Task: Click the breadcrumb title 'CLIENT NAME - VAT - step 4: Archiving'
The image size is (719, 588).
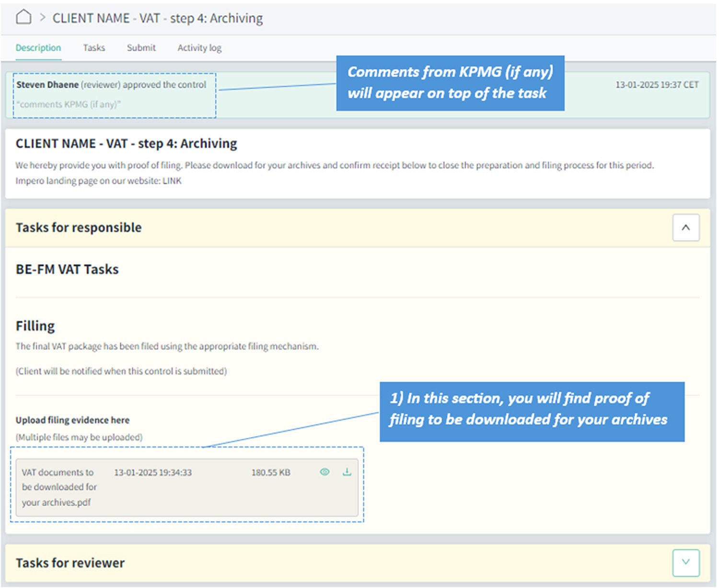Action: point(157,18)
